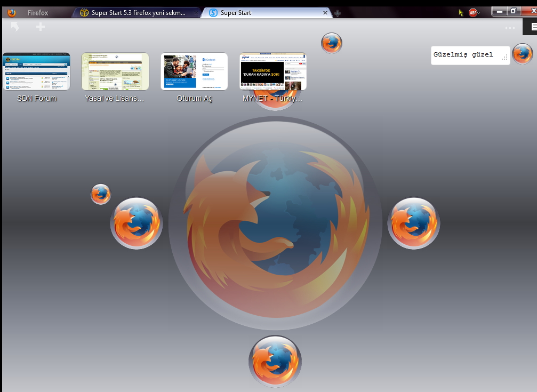Viewport: 537px width, 392px height.
Task: Open the Firefox application menu button
Action: coord(28,13)
